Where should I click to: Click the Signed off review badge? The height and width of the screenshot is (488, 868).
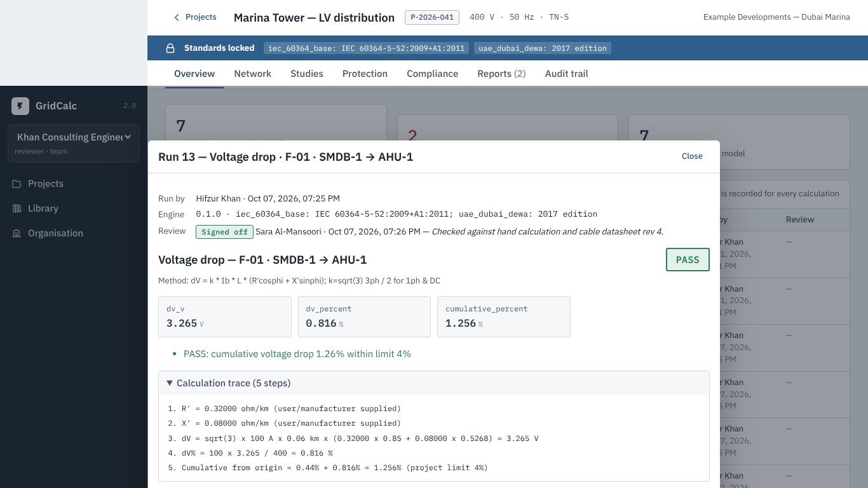[224, 232]
